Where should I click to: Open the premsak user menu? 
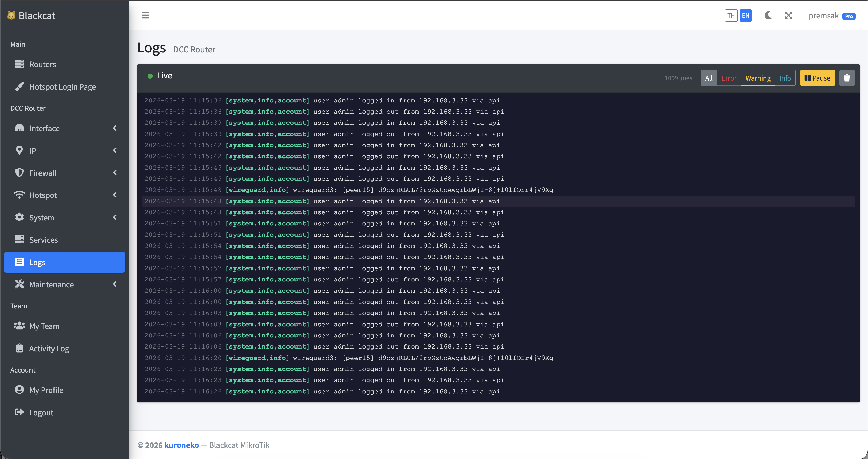coord(824,16)
